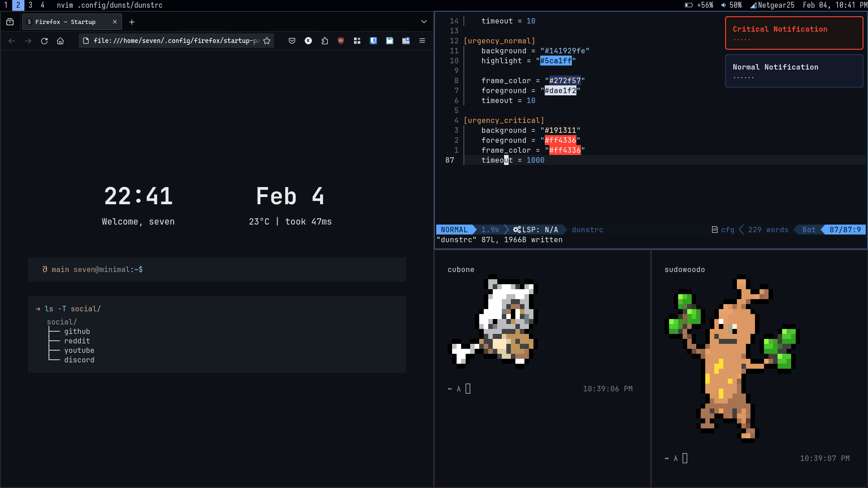The width and height of the screenshot is (868, 488).
Task: Open the grid-plus extension icon
Action: click(x=357, y=41)
